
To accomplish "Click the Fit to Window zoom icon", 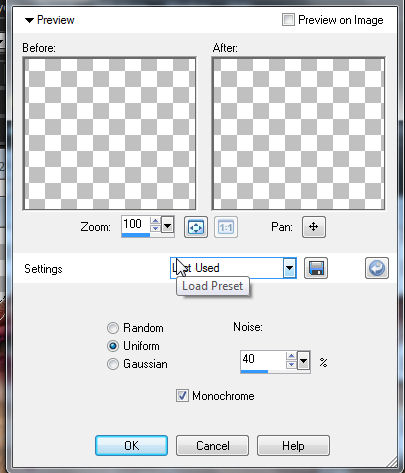I will [x=196, y=227].
